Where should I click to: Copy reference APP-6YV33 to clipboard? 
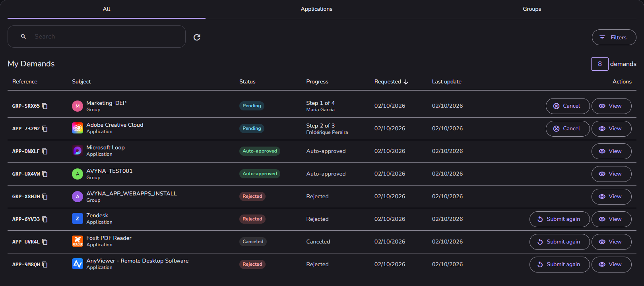coord(45,219)
